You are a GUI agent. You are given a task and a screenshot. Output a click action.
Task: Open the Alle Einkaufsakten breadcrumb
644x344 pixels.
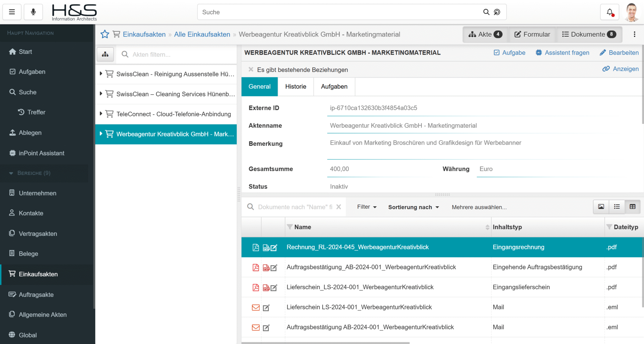coord(202,34)
